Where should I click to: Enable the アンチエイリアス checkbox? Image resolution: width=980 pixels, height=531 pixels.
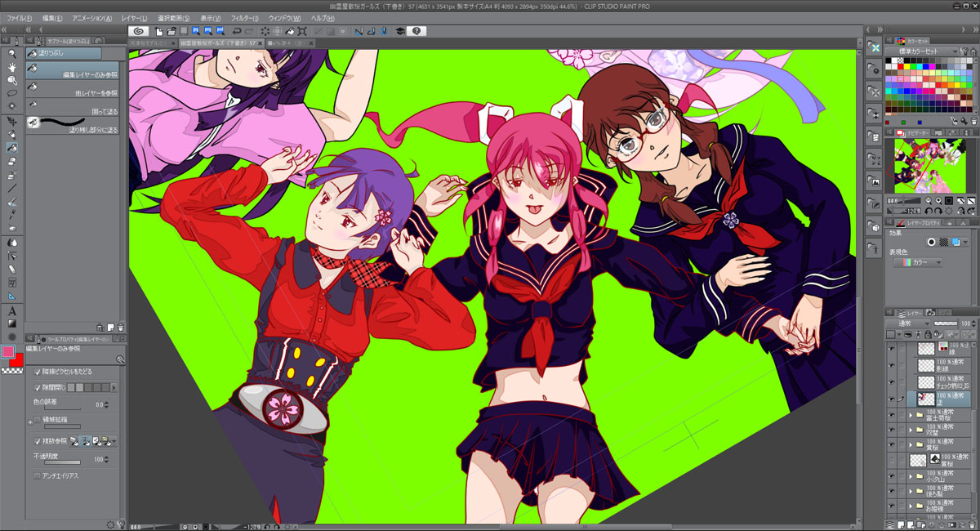point(37,475)
